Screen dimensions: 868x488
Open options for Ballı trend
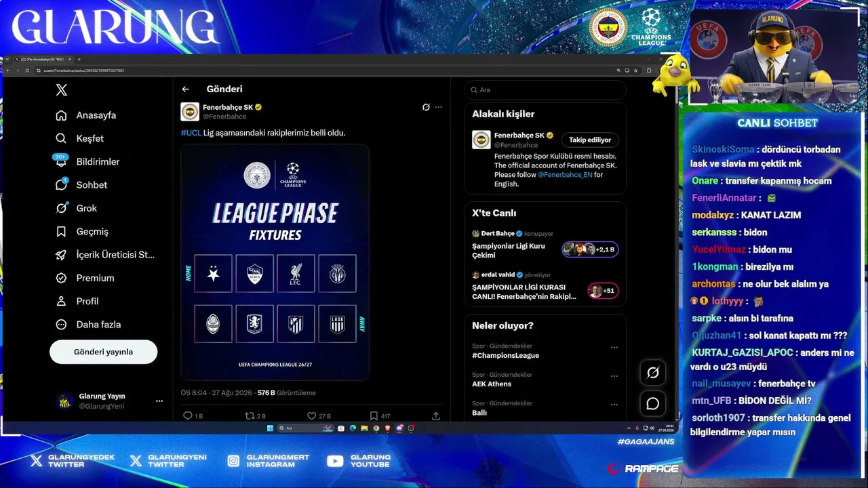(614, 405)
